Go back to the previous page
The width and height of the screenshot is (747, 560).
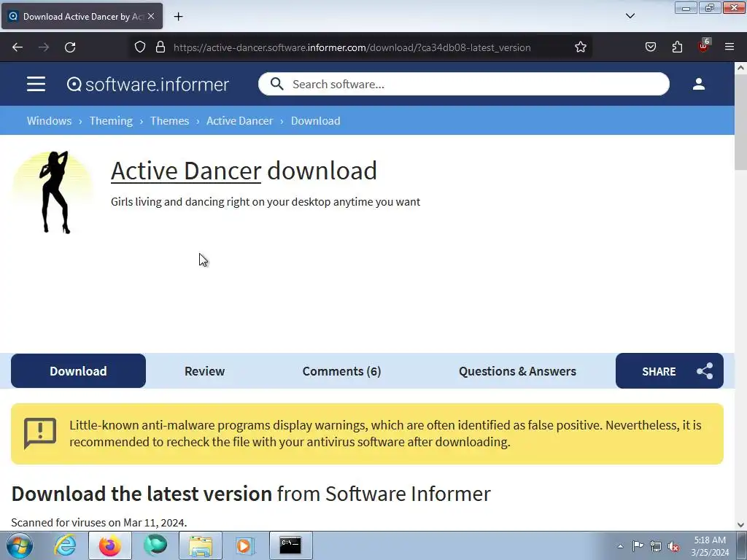click(x=18, y=47)
